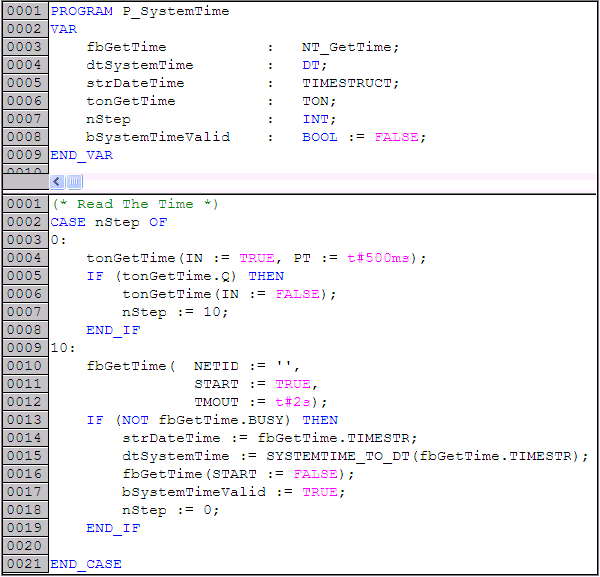Click line number 0003 in the declaration pane
This screenshot has width=600, height=577.
tap(23, 47)
